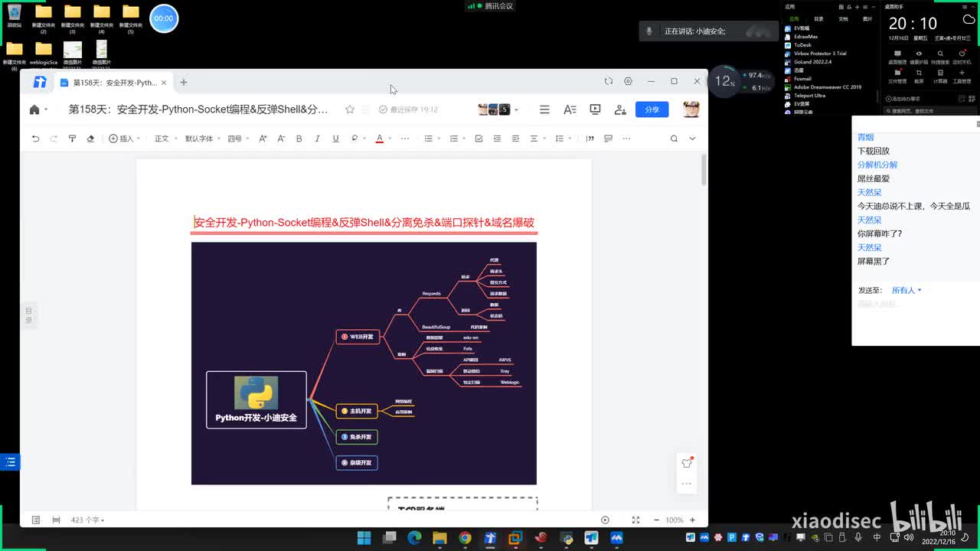Increase paragraph indent
The width and height of the screenshot is (980, 551).
515,139
